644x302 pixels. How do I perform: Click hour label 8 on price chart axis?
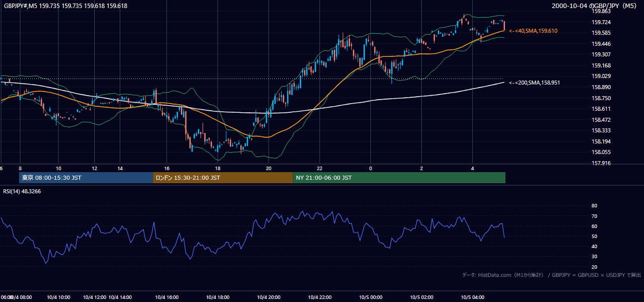20,168
